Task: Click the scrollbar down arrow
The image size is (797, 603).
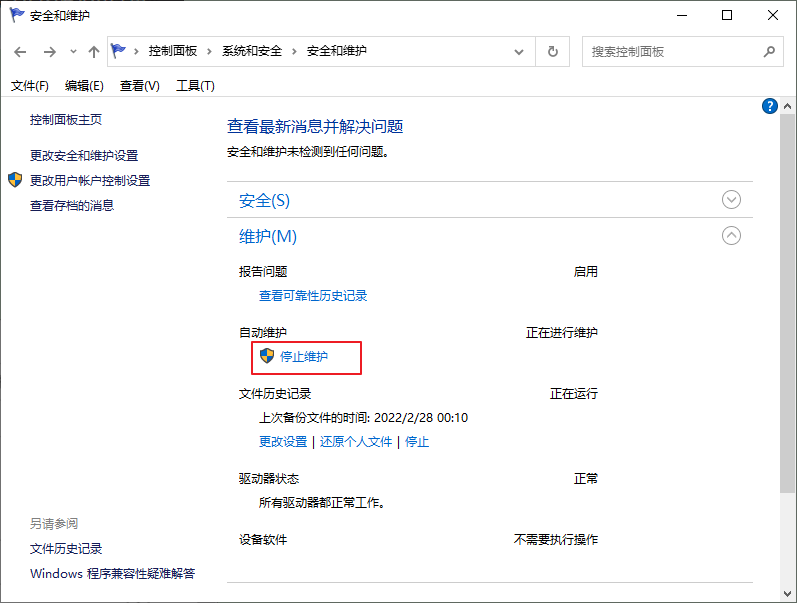Action: (x=787, y=593)
